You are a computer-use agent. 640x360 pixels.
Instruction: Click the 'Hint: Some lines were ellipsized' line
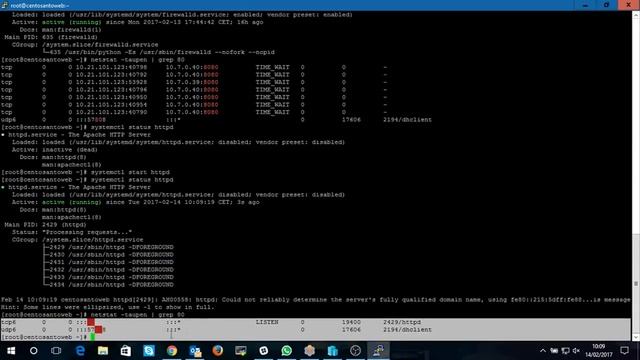tap(108, 307)
